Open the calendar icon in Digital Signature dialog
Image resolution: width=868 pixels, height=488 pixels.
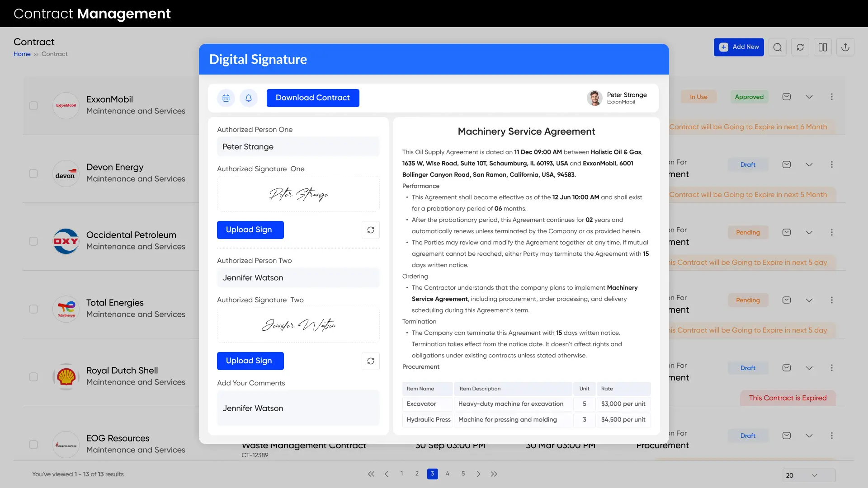[226, 98]
